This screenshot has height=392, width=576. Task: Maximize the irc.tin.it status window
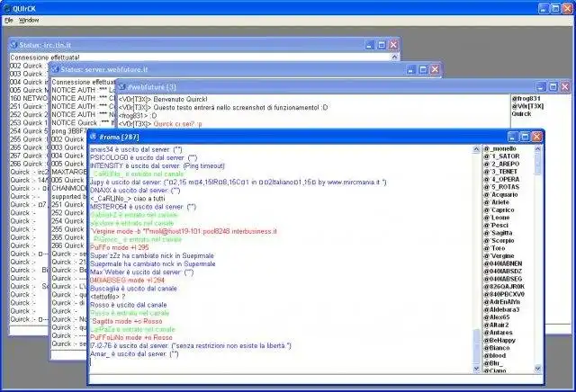point(382,45)
